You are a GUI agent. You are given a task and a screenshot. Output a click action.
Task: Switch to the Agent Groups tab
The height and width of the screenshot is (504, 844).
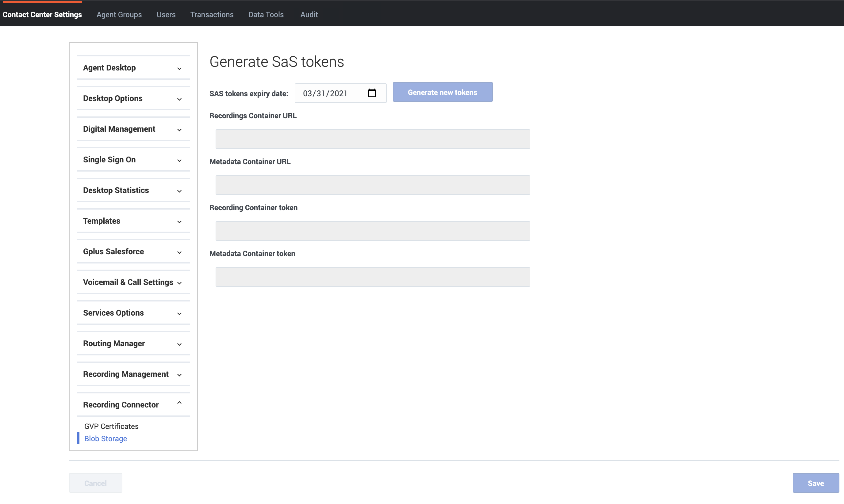coord(119,15)
